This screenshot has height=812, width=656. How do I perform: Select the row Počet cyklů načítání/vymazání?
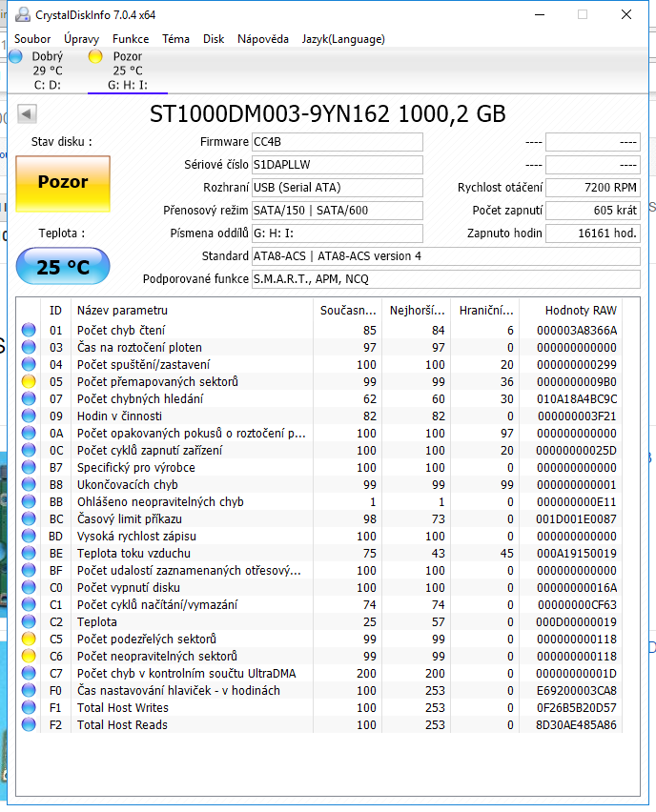(319, 604)
